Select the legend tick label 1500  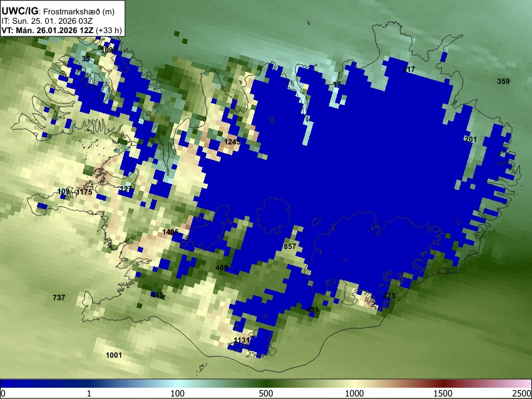(443, 393)
